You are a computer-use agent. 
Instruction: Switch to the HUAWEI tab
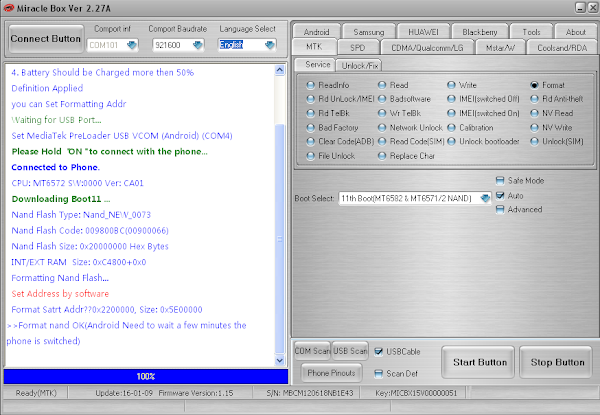coord(423,32)
